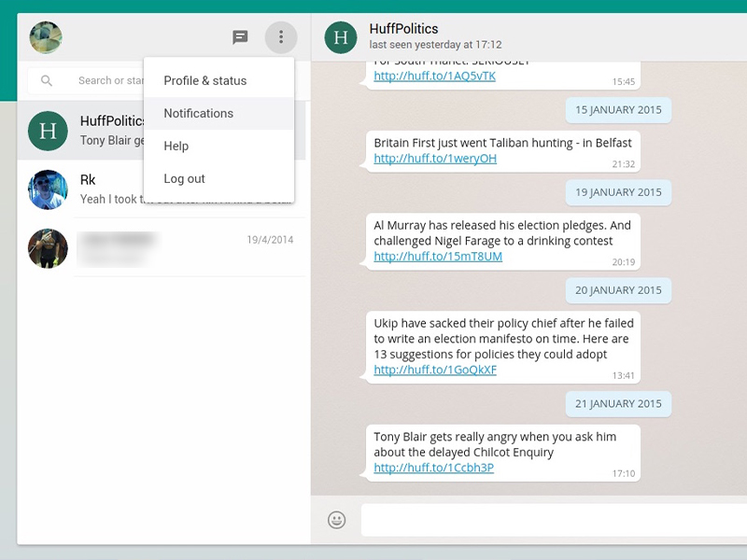
Task: Open the chat dated 19/4/2014
Action: point(162,248)
